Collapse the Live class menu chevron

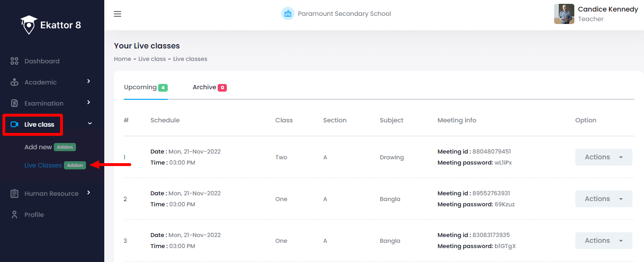(x=89, y=124)
